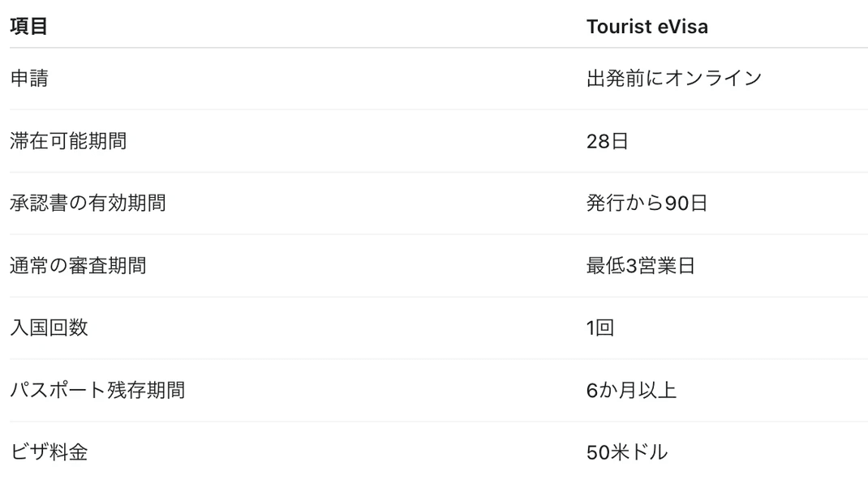Click the 項目 column header
The width and height of the screenshot is (868, 488).
click(28, 26)
